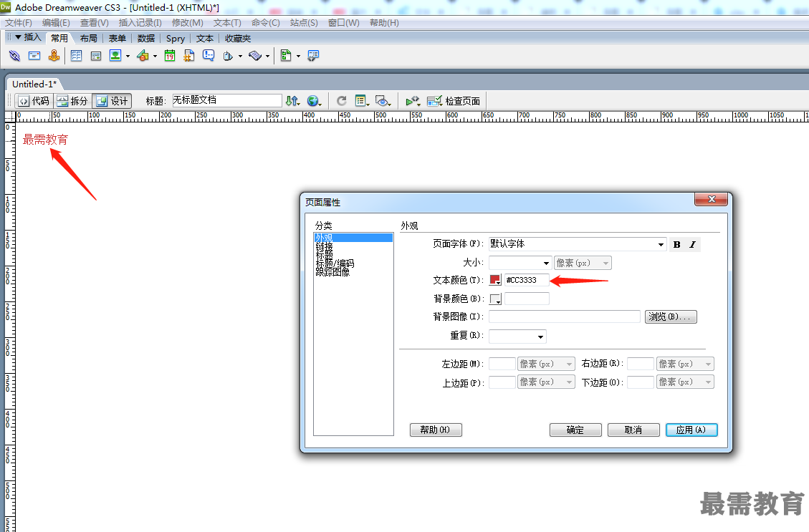809x532 pixels.
Task: Open the size unit pixels dropdown
Action: tap(583, 263)
